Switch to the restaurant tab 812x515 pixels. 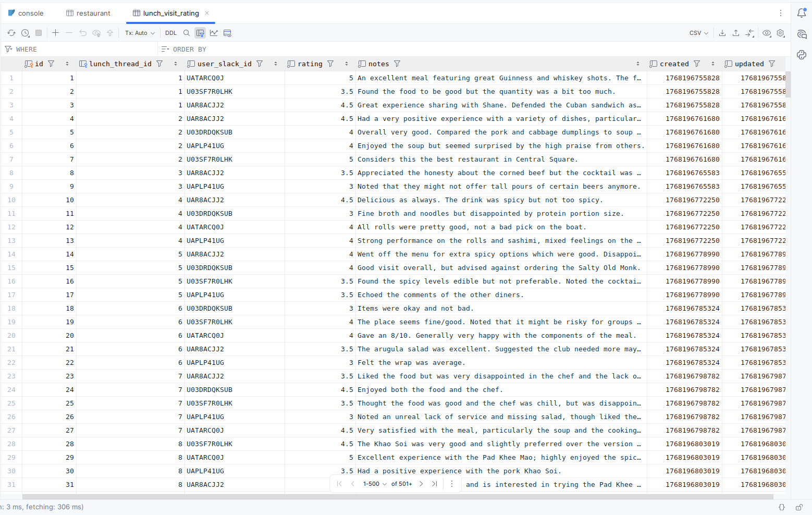point(88,13)
